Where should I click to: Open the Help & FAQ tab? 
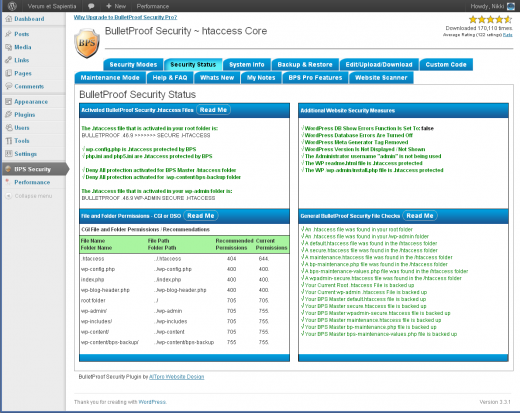170,78
